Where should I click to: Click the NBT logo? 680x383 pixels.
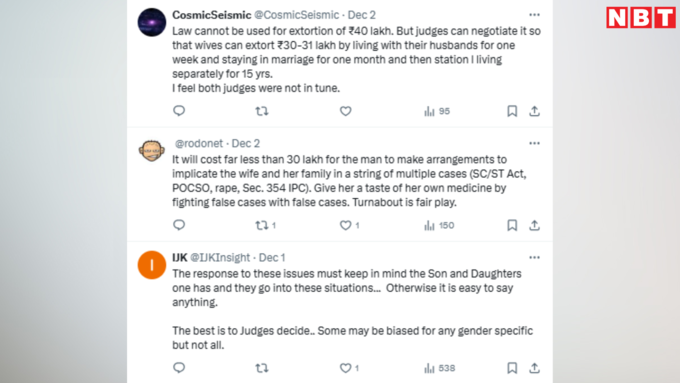(641, 17)
